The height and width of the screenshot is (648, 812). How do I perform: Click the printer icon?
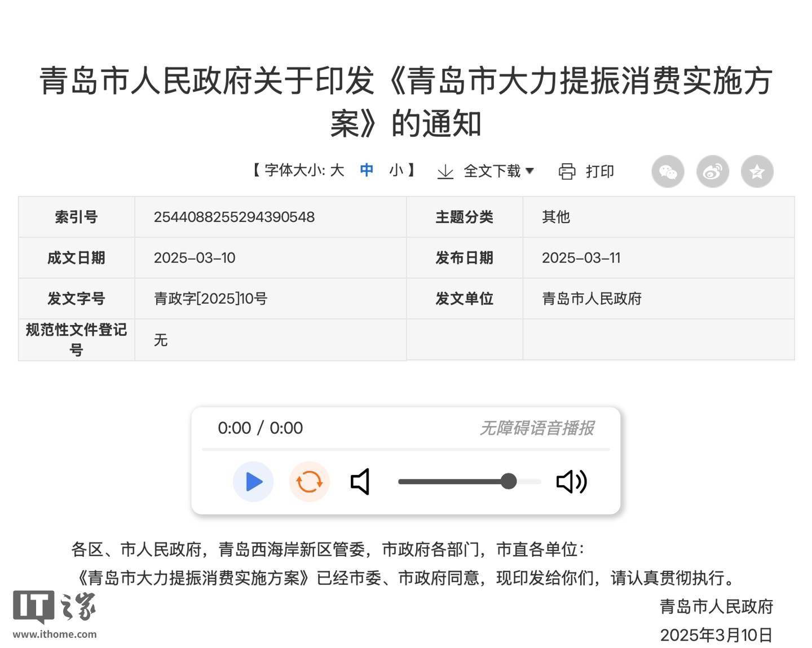coord(567,171)
